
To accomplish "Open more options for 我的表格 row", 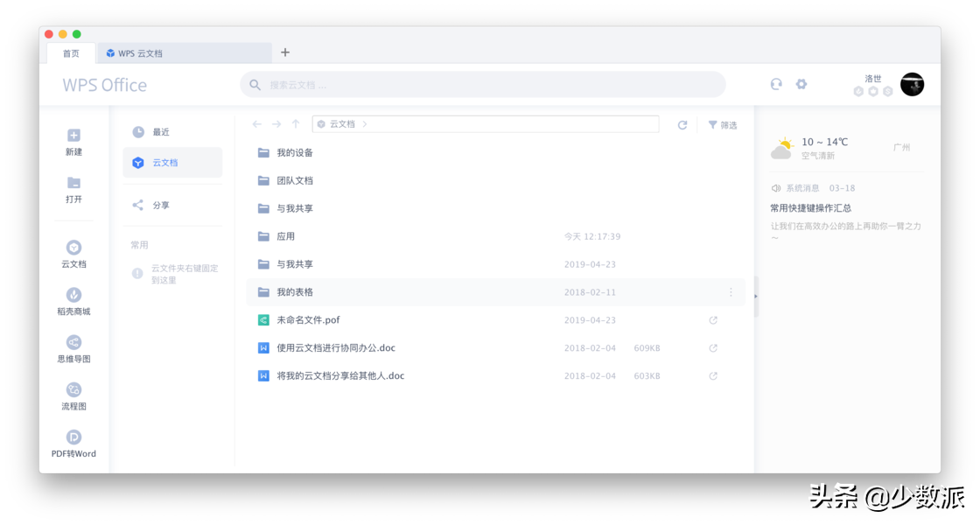I will [731, 292].
